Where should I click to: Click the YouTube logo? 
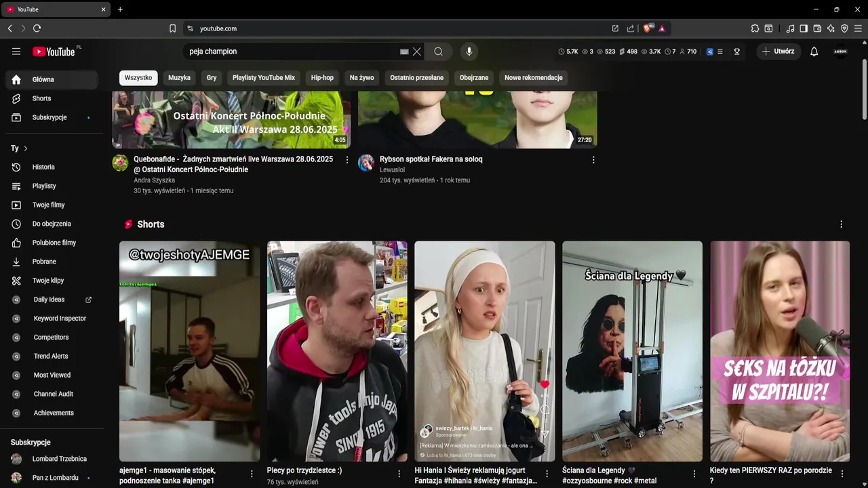pos(53,52)
